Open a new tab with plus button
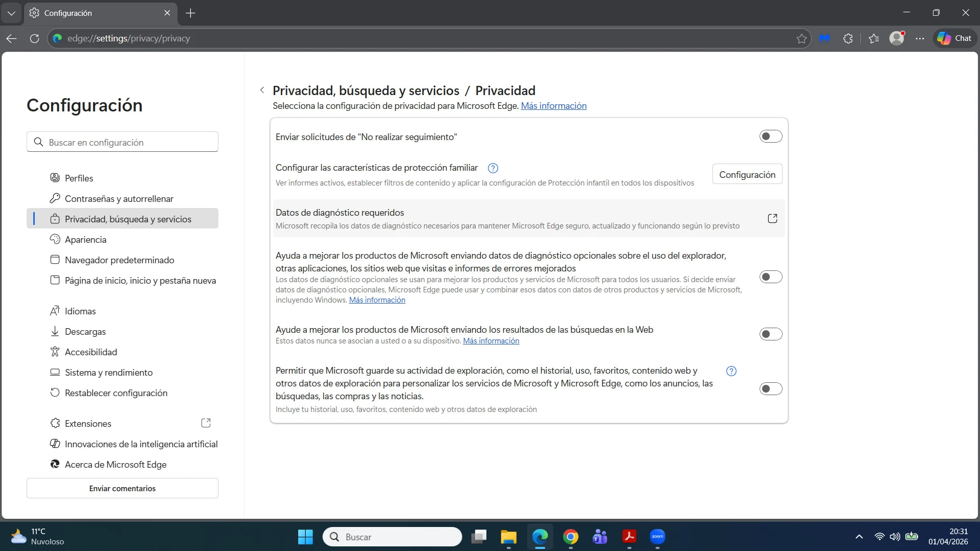The width and height of the screenshot is (980, 551). tap(190, 13)
